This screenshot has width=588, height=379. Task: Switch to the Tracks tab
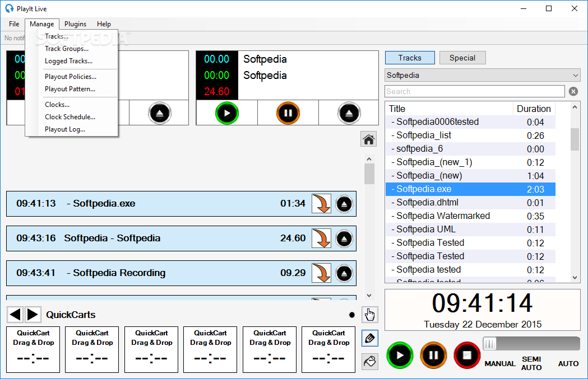coord(410,58)
